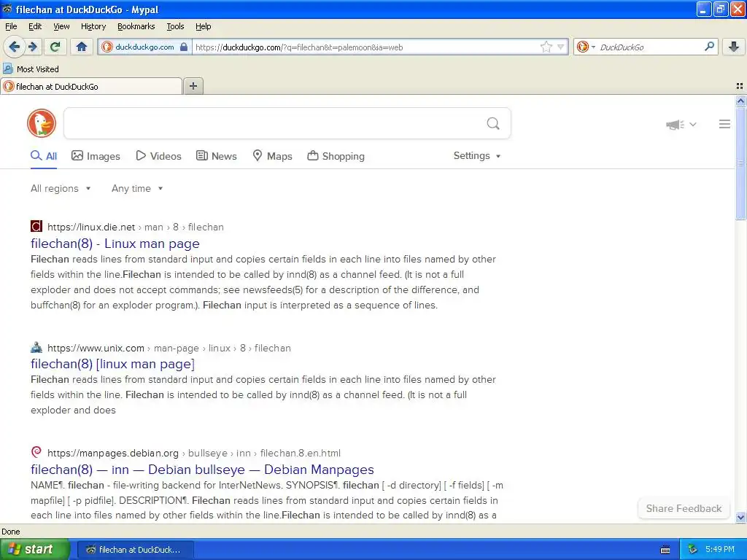
Task: Open the Windows start menu
Action: coord(35,549)
